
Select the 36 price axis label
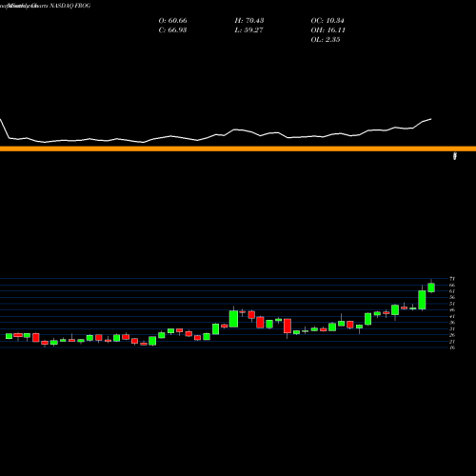pos(452,323)
